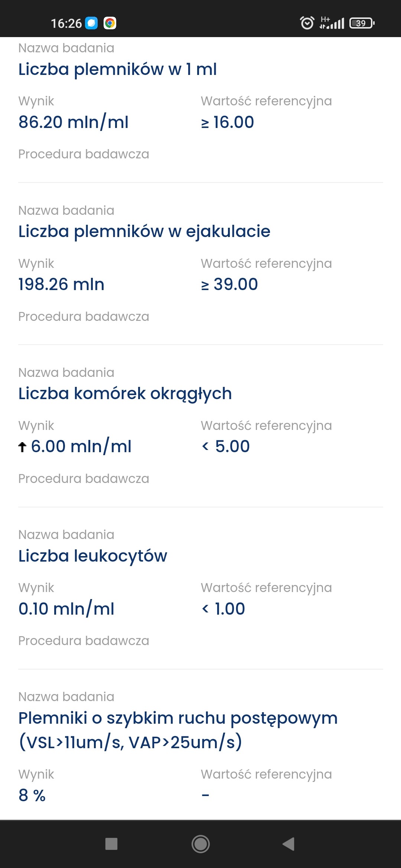Tap the alarm clock status icon
This screenshot has width=401, height=868.
pos(307,23)
